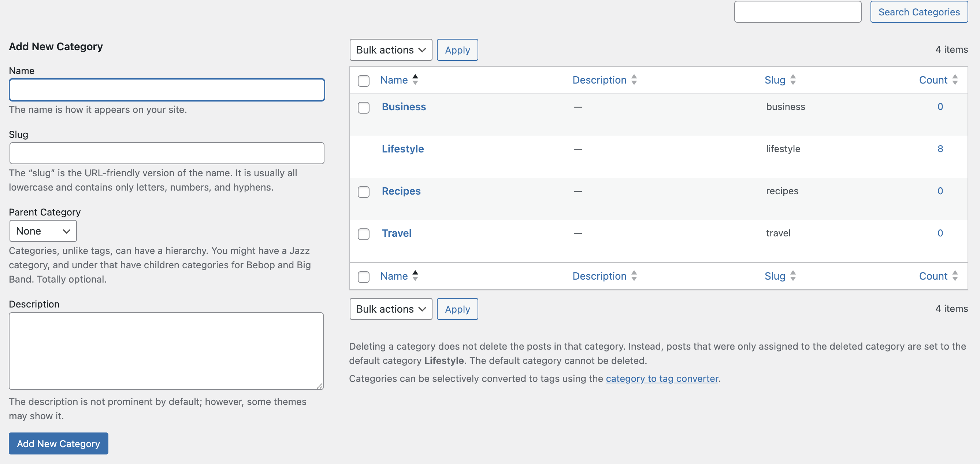Click the Add New Category button

click(x=58, y=443)
